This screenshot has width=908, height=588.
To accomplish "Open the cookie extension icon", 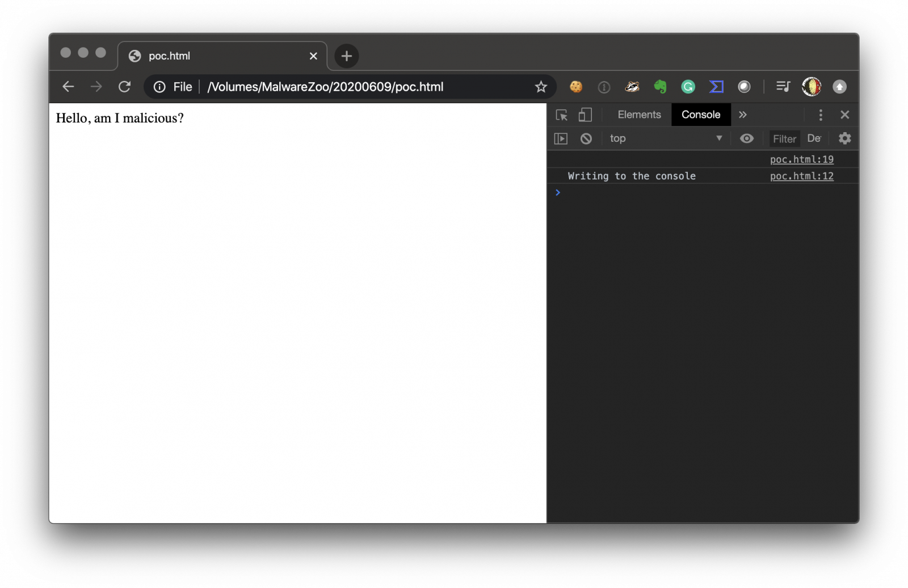I will coord(576,87).
